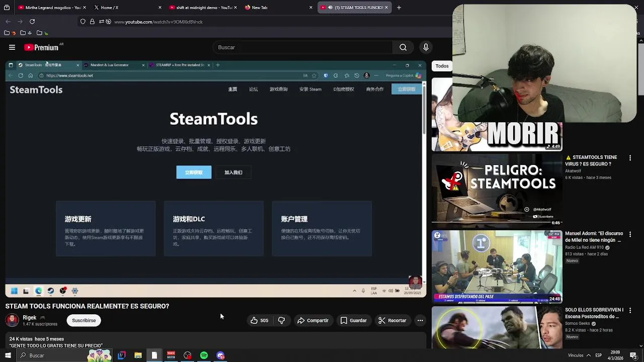
Task: Open Radio La Red AM 910 channel
Action: (584, 247)
